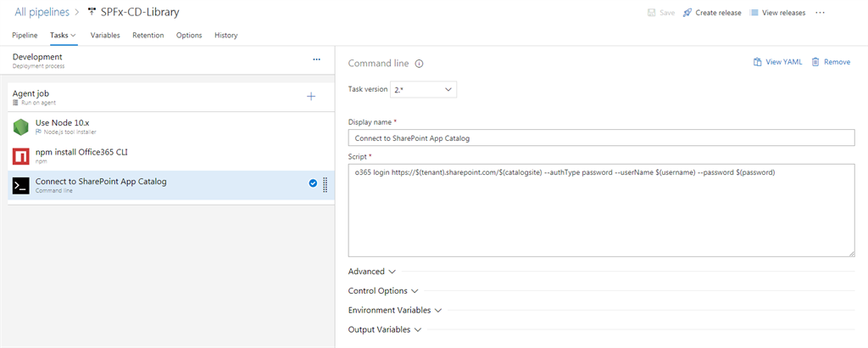Viewport: 868px width, 348px height.
Task: Click the Command line info icon
Action: [419, 64]
